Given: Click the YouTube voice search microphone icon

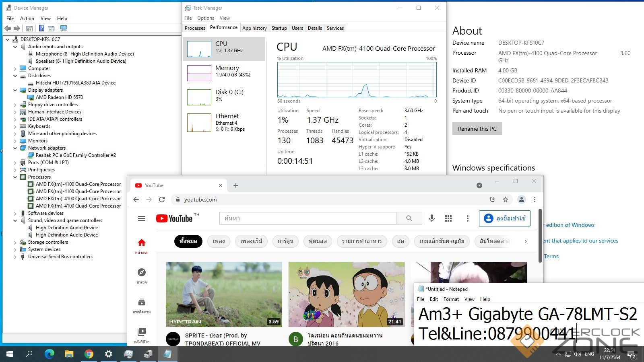Looking at the screenshot, I should 431,218.
